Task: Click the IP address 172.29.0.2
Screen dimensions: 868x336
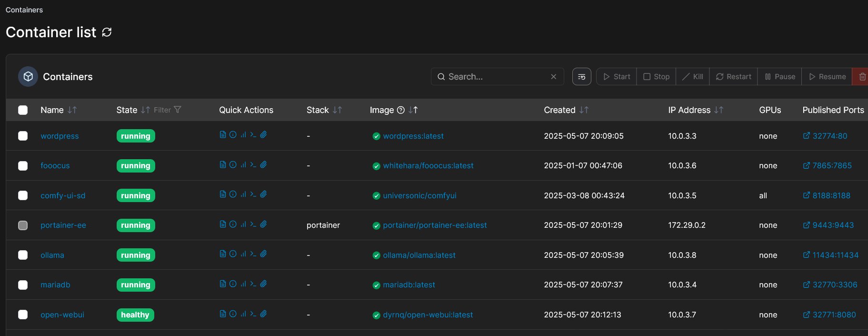Action: [687, 225]
